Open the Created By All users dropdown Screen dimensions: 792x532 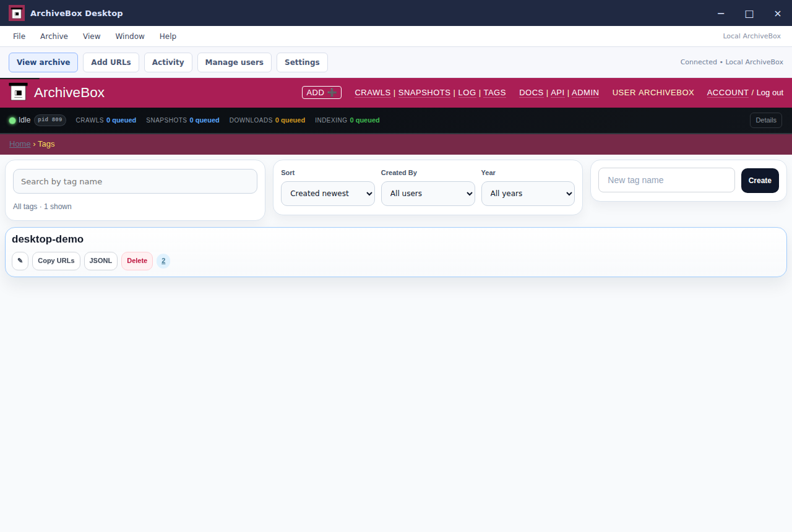click(428, 194)
